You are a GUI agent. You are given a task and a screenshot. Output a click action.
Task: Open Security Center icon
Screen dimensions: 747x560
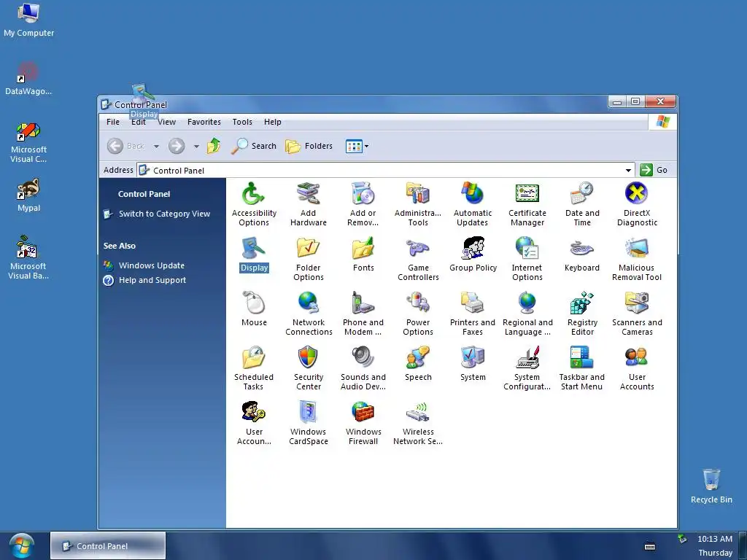point(309,368)
